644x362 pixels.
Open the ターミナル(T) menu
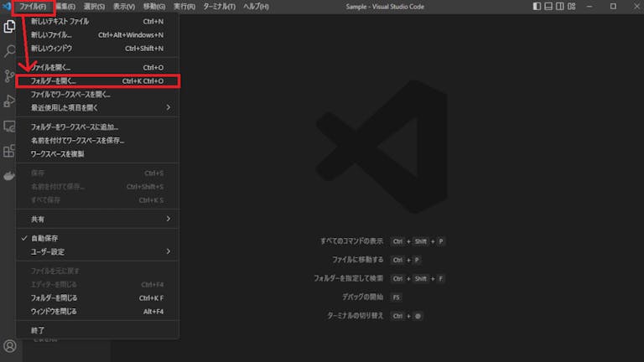point(220,7)
